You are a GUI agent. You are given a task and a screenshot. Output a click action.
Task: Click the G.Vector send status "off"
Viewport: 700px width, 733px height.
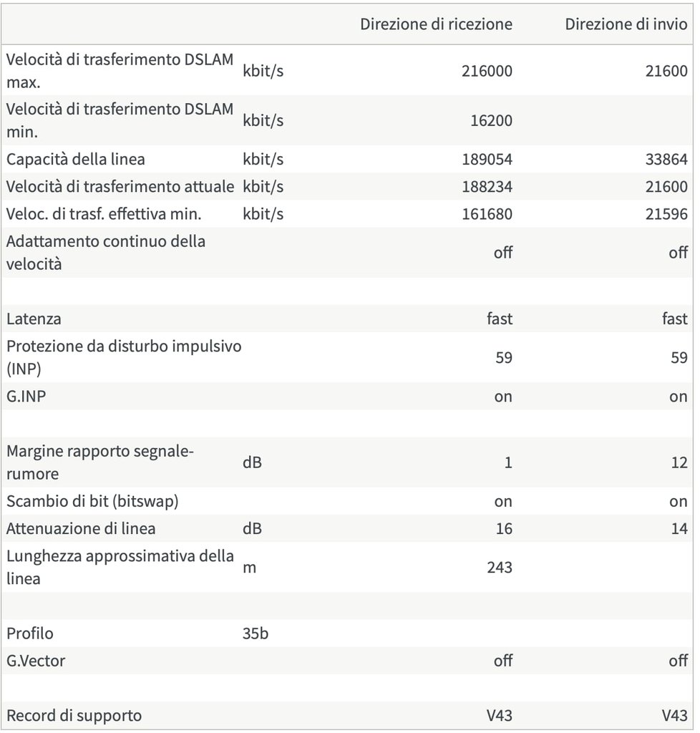[x=678, y=661]
